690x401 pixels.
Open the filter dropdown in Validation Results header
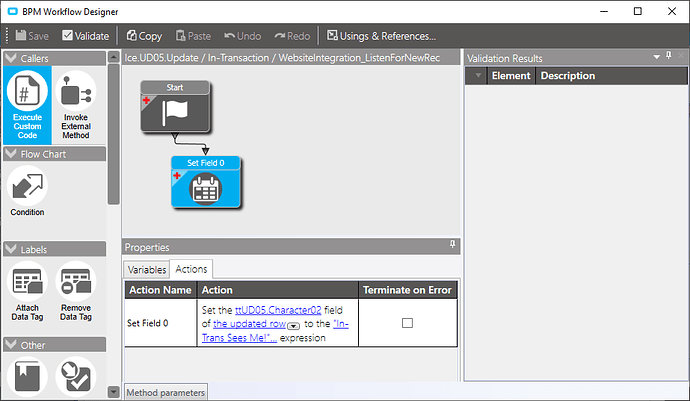[x=478, y=76]
